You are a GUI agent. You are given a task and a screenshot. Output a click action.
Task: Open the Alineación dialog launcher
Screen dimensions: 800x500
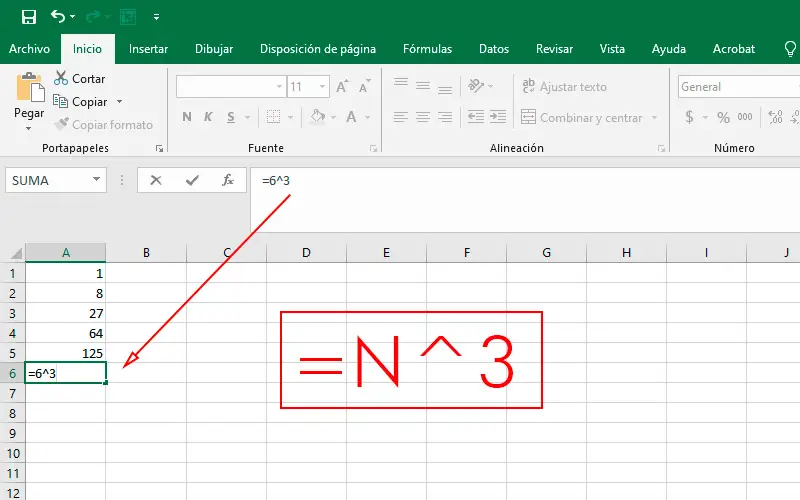661,148
